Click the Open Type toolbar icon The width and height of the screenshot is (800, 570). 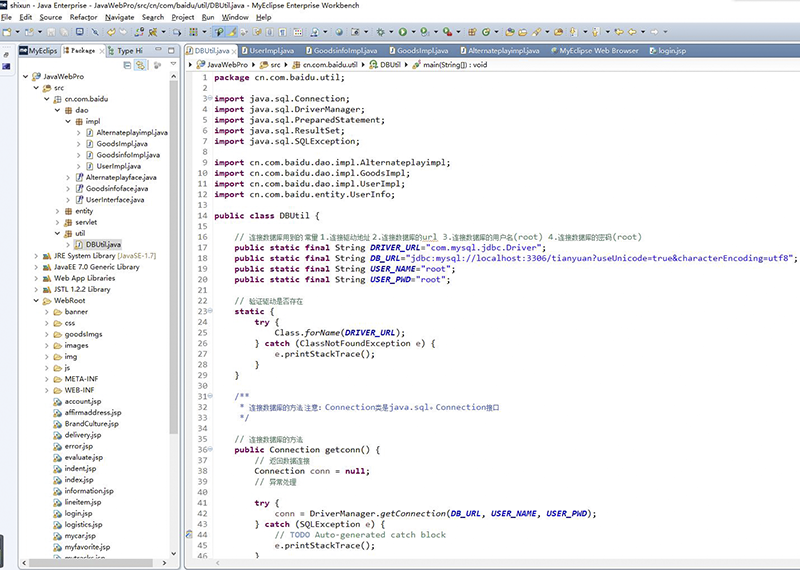pos(512,32)
